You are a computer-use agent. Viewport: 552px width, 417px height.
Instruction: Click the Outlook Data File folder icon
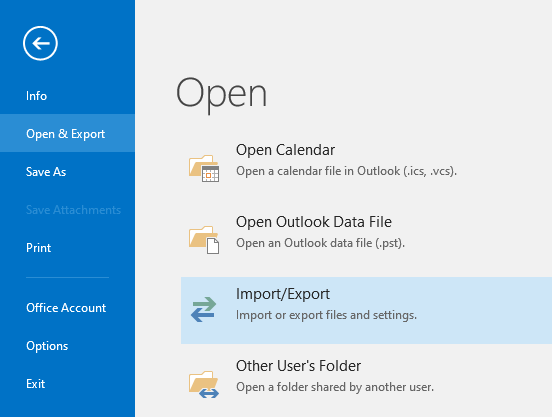[x=204, y=240]
